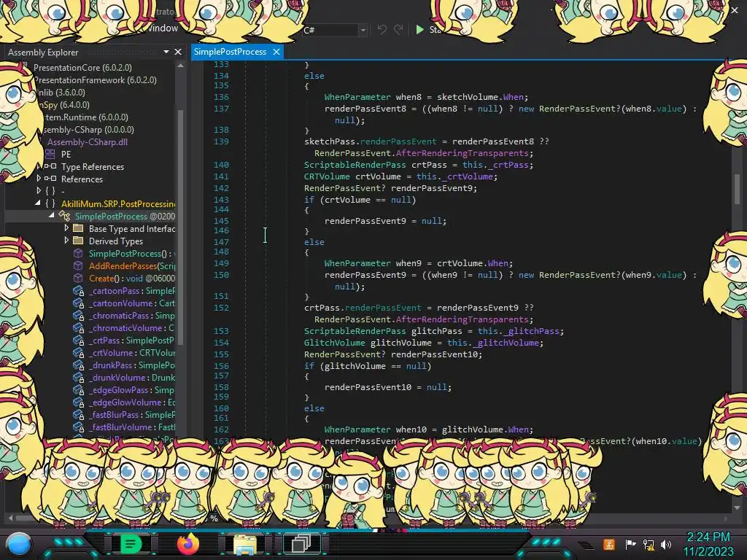Expand the References node
The height and width of the screenshot is (560, 747).
click(x=39, y=178)
